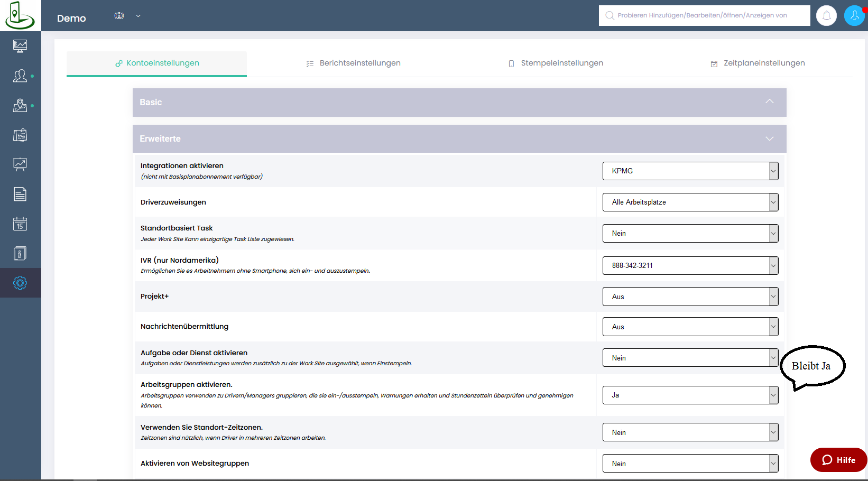Open the timesheet clipboard sidebar icon
This screenshot has width=868, height=481.
point(20,135)
